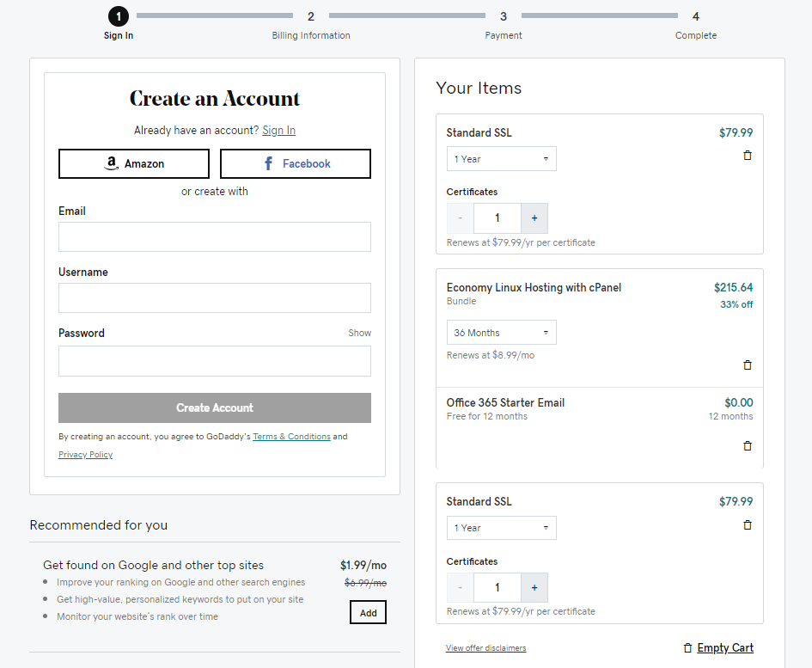The width and height of the screenshot is (812, 668).
Task: Remove Economy Linux Hosting bundle with trash icon
Action: tap(748, 365)
